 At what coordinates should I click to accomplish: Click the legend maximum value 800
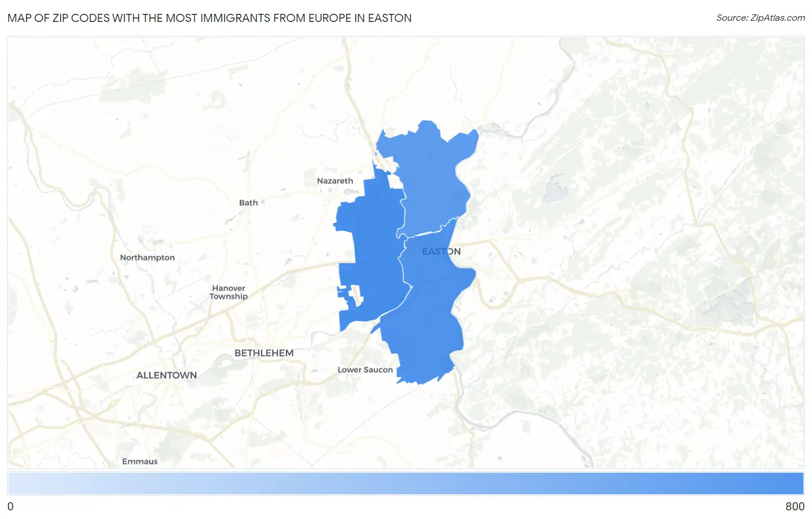coord(795,506)
